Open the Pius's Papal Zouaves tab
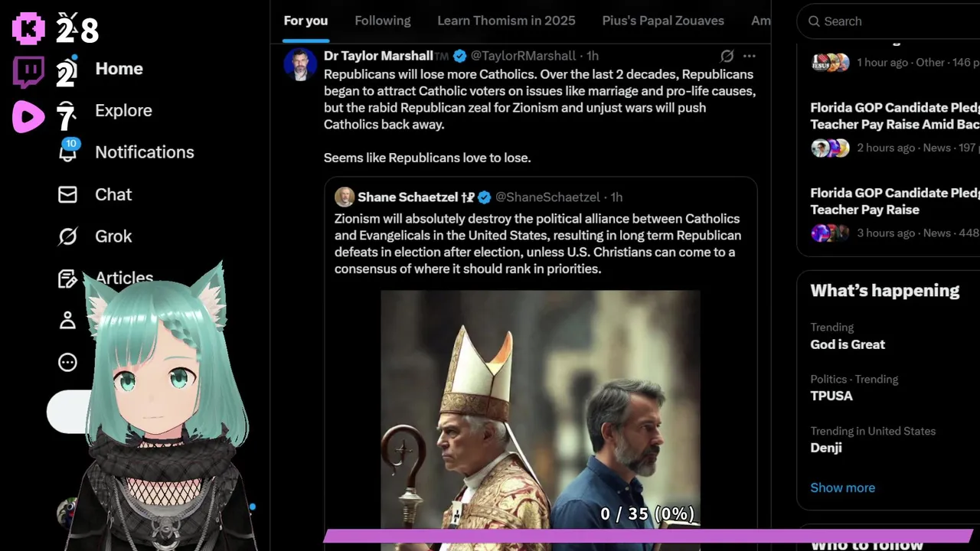The height and width of the screenshot is (551, 980). coord(663,21)
